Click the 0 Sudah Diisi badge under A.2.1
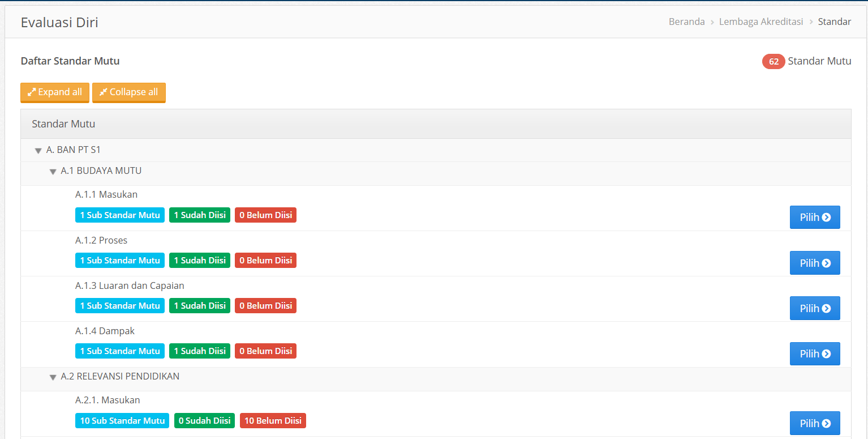 click(x=204, y=421)
